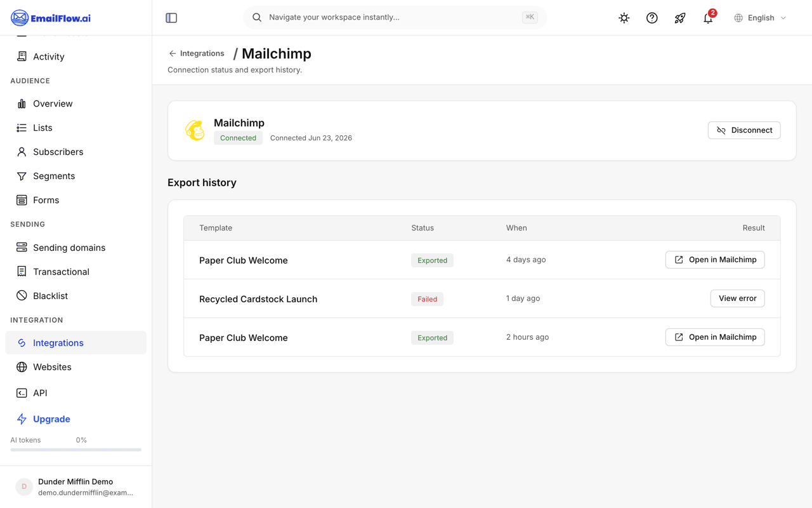Click the Subscribers person icon
This screenshot has width=812, height=508.
22,152
